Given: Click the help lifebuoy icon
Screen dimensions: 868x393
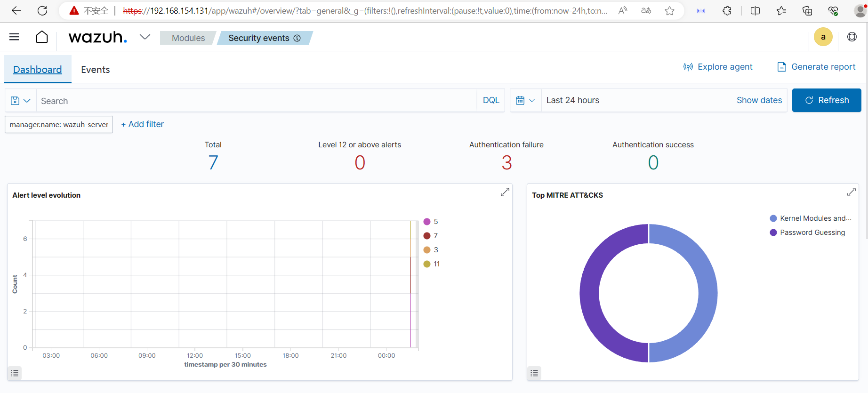Looking at the screenshot, I should pyautogui.click(x=852, y=37).
